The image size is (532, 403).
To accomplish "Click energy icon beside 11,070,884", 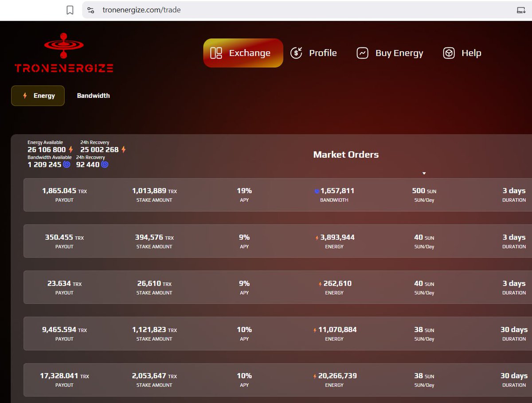I will [x=315, y=330].
